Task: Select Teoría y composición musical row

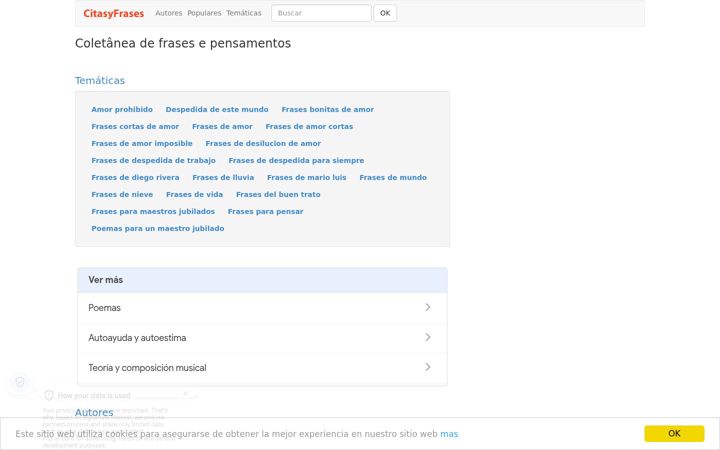Action: [x=262, y=368]
